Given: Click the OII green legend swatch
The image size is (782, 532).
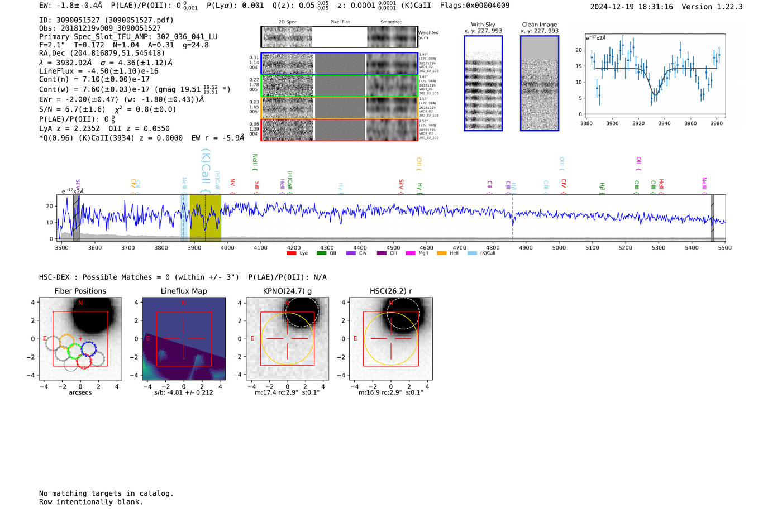Looking at the screenshot, I should [321, 253].
